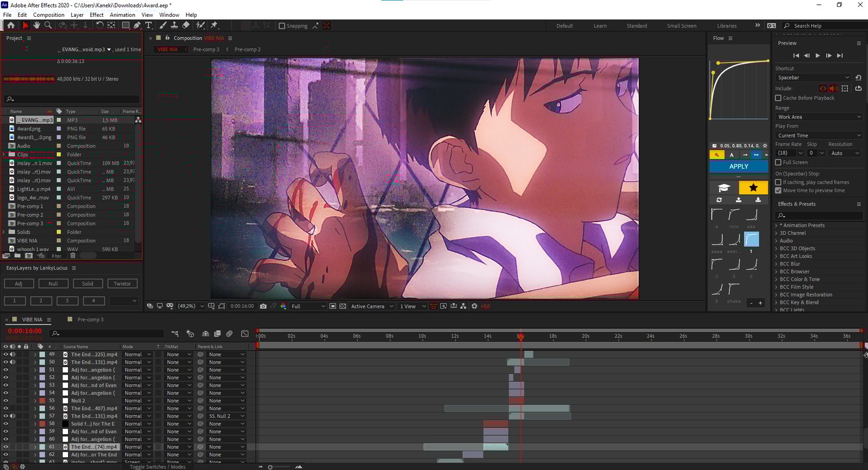This screenshot has width=868, height=470.
Task: Click the Flow graduation cap icon
Action: tap(723, 187)
